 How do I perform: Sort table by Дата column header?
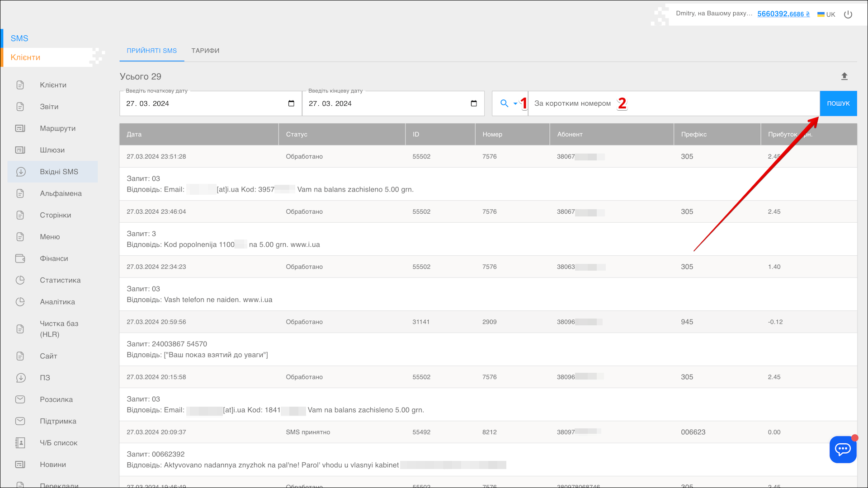134,134
